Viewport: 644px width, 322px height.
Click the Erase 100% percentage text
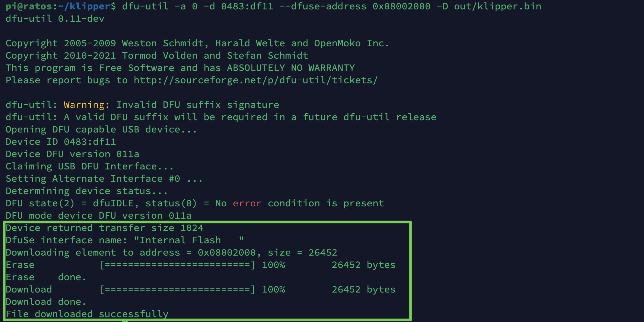[273, 265]
